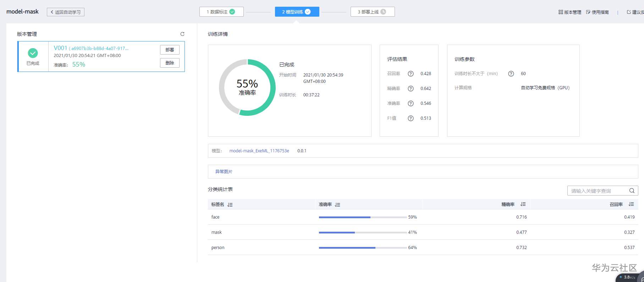644x282 pixels.
Task: Click the search magnifier icon
Action: click(x=632, y=191)
